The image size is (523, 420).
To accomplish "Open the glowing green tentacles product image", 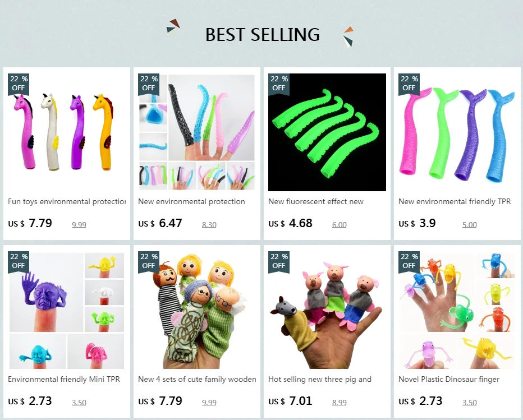I will click(327, 132).
